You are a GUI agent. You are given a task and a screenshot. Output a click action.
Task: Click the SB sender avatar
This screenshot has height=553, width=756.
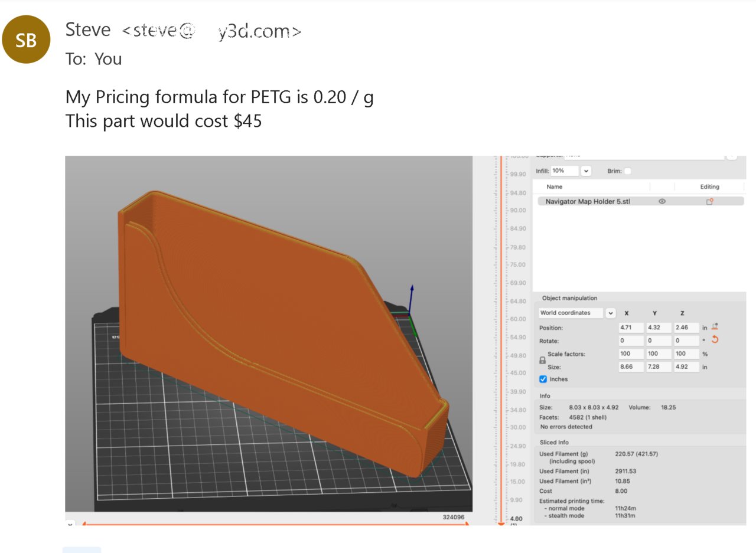click(x=27, y=39)
